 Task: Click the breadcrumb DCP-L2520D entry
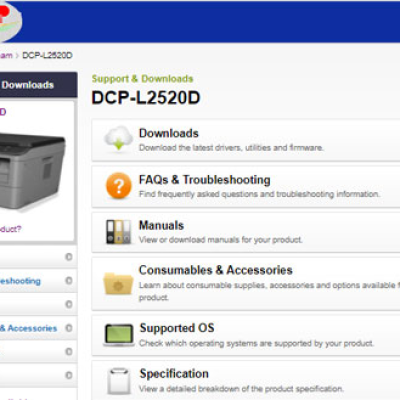point(47,55)
